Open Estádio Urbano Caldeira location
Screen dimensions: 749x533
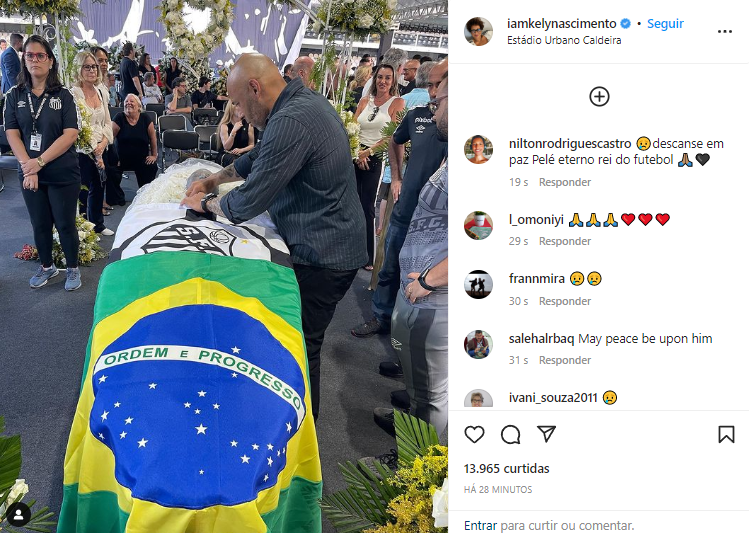tap(564, 40)
